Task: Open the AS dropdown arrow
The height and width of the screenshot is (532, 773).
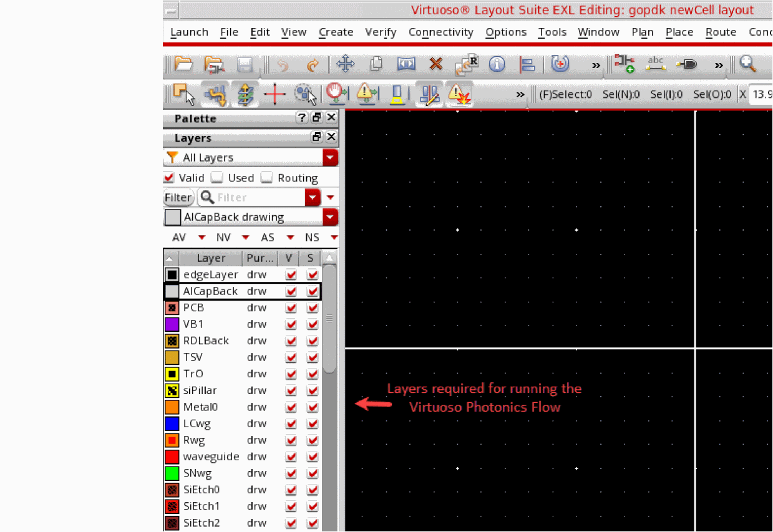Action: coord(290,238)
